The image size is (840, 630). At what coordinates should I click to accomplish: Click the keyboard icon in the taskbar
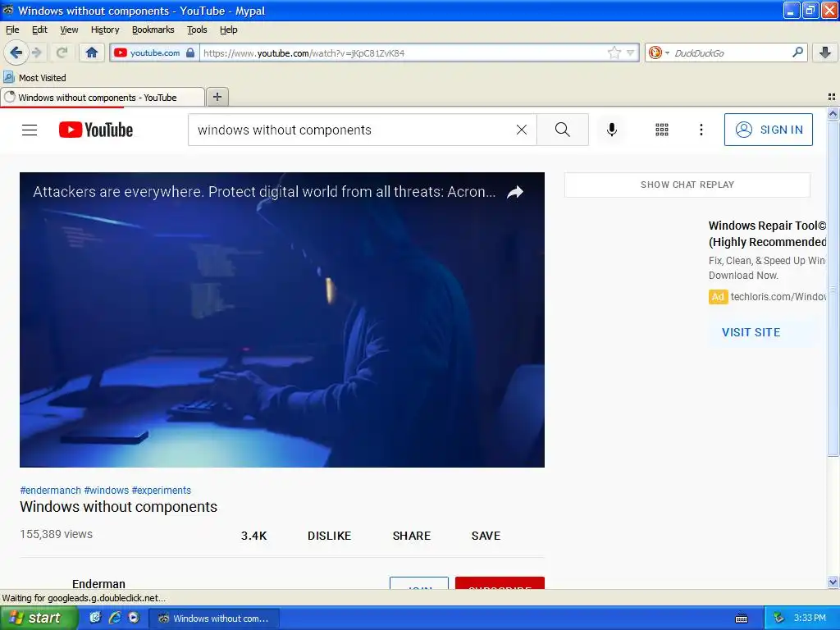pos(742,619)
